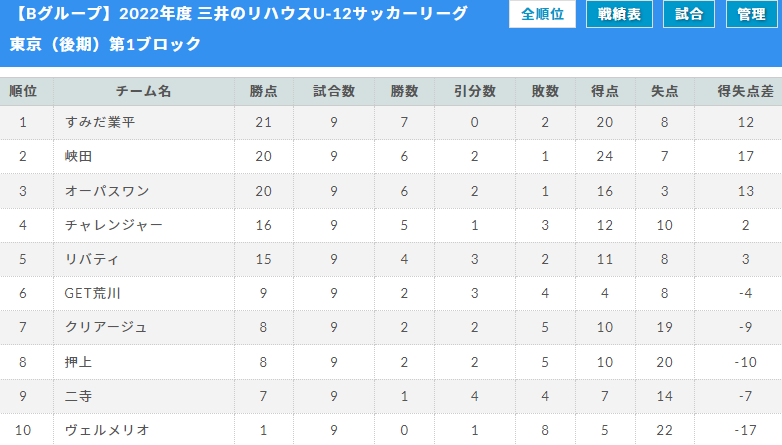782x445 pixels.
Task: Click the チーム名 column header
Action: pyautogui.click(x=144, y=91)
